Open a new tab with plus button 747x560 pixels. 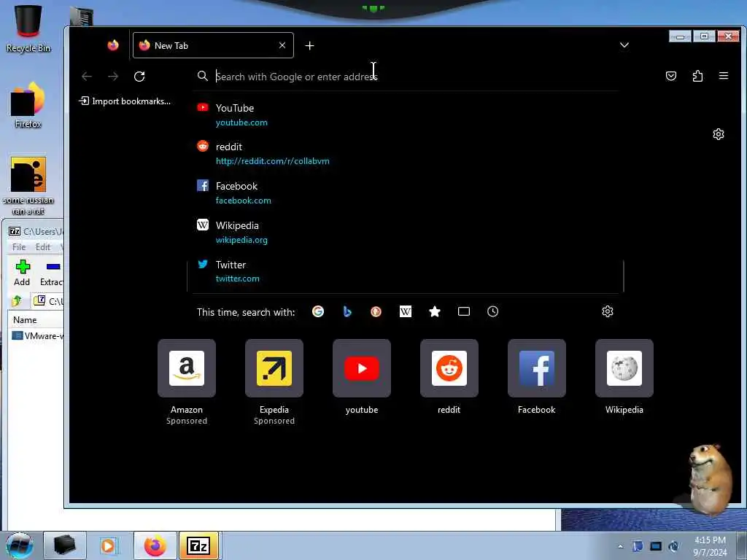click(x=309, y=46)
